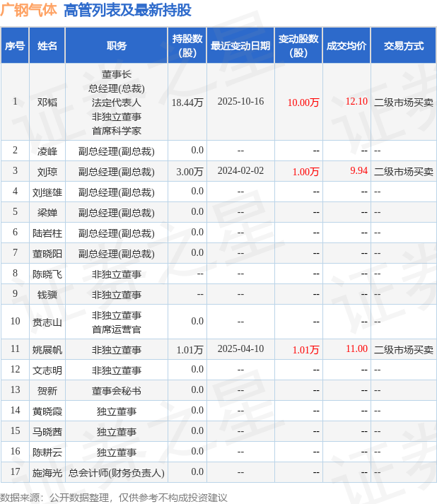Viewport: 437px width, 504px height.
Task: Click the red 1.01万 change value
Action: pyautogui.click(x=305, y=350)
